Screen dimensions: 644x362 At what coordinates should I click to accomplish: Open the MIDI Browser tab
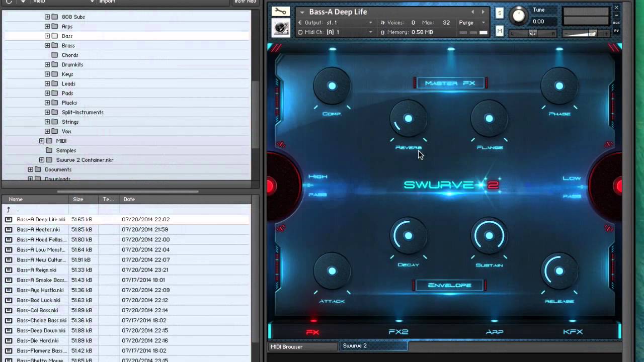pos(303,346)
